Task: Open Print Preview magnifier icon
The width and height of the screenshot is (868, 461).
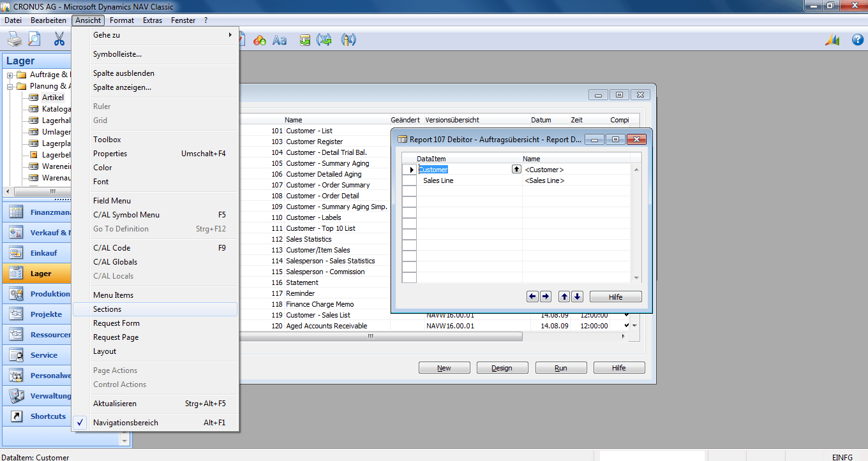Action: (x=33, y=40)
